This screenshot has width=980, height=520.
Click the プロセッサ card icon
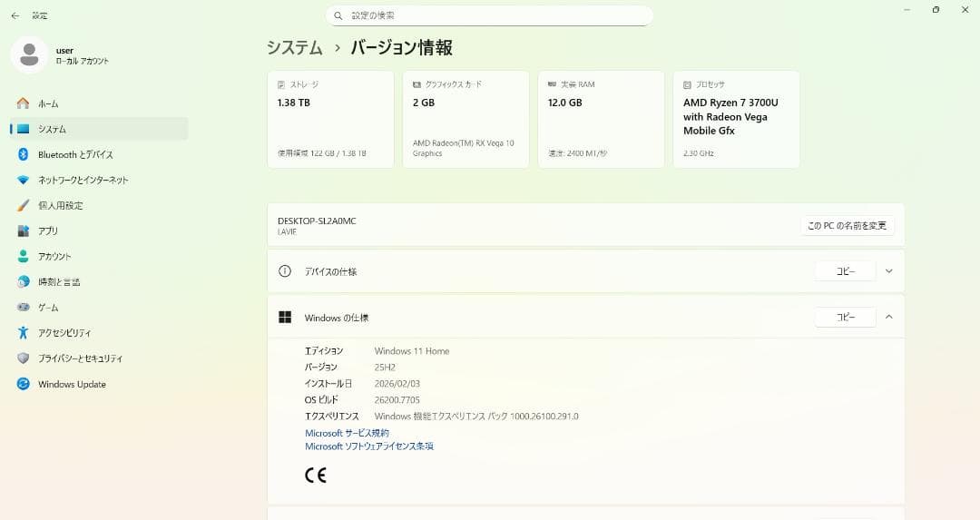688,84
